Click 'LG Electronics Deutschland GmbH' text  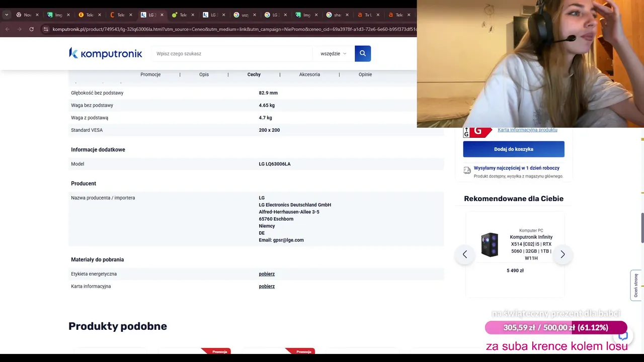coord(295,205)
